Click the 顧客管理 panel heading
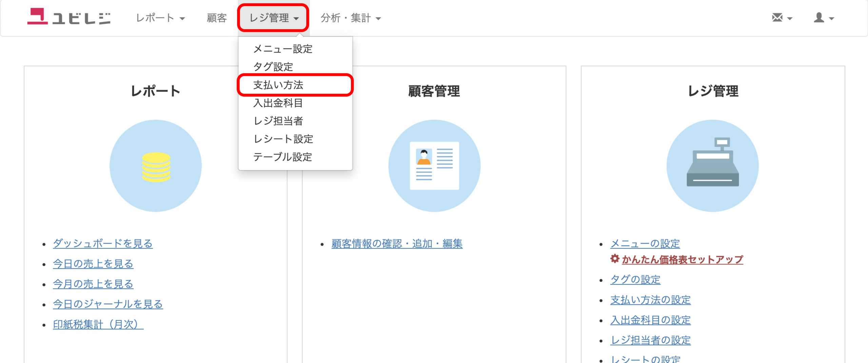The height and width of the screenshot is (363, 868). click(434, 91)
